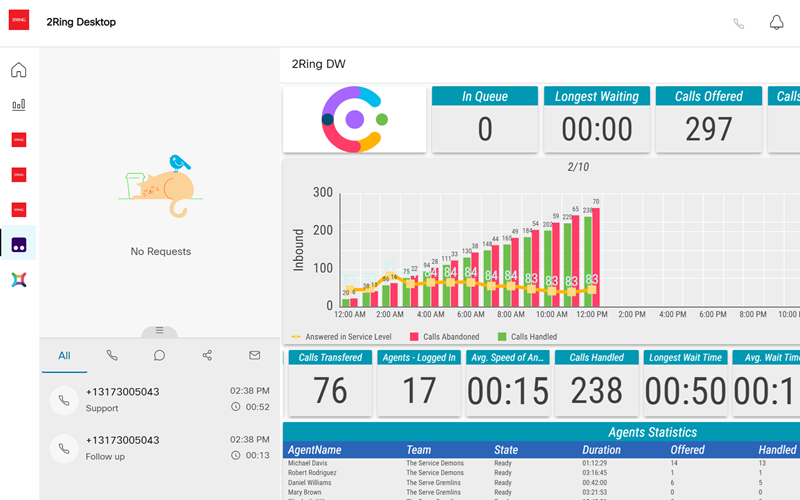800x500 pixels.
Task: Open the notifications bell icon
Action: 777,22
